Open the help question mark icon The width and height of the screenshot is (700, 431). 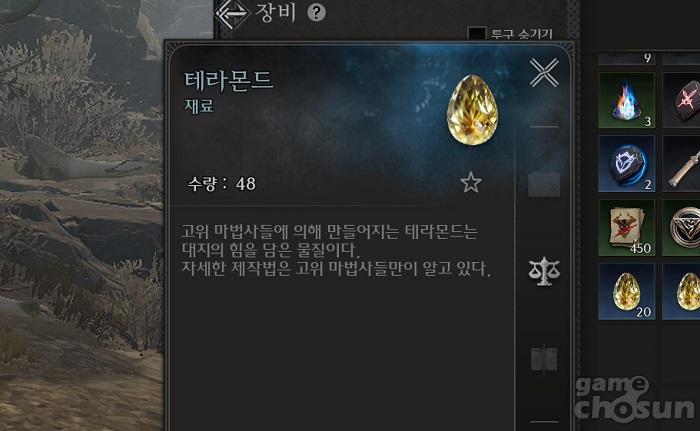(x=316, y=13)
